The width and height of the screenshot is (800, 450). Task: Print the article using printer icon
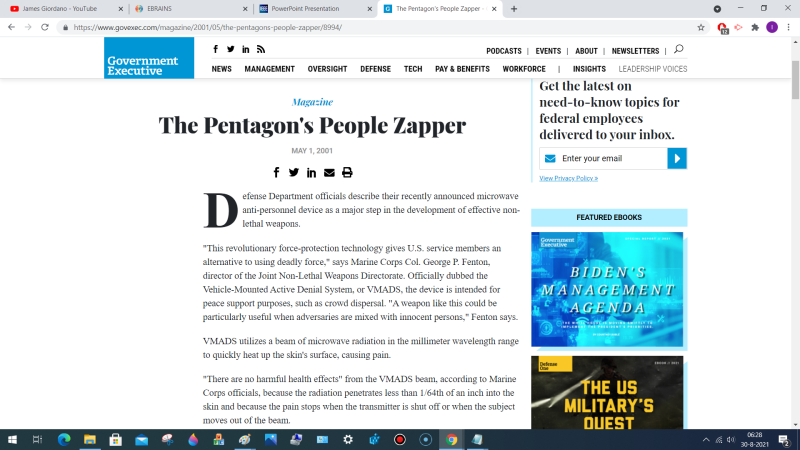point(347,172)
